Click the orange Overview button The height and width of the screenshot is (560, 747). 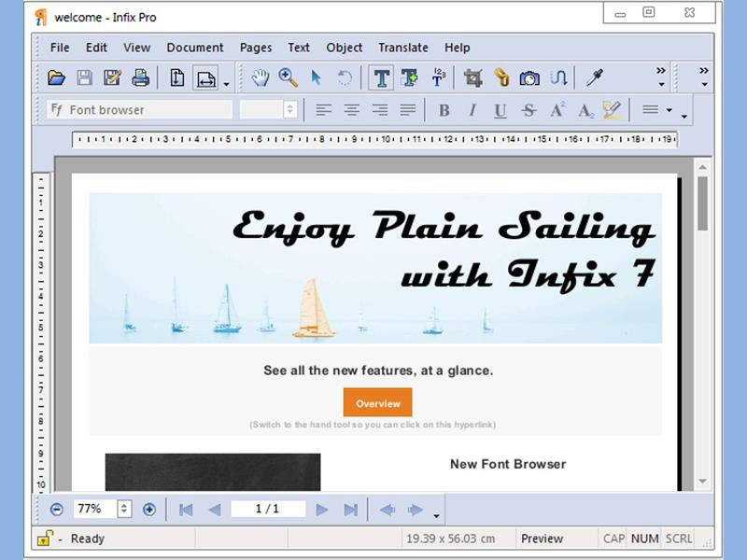click(378, 402)
